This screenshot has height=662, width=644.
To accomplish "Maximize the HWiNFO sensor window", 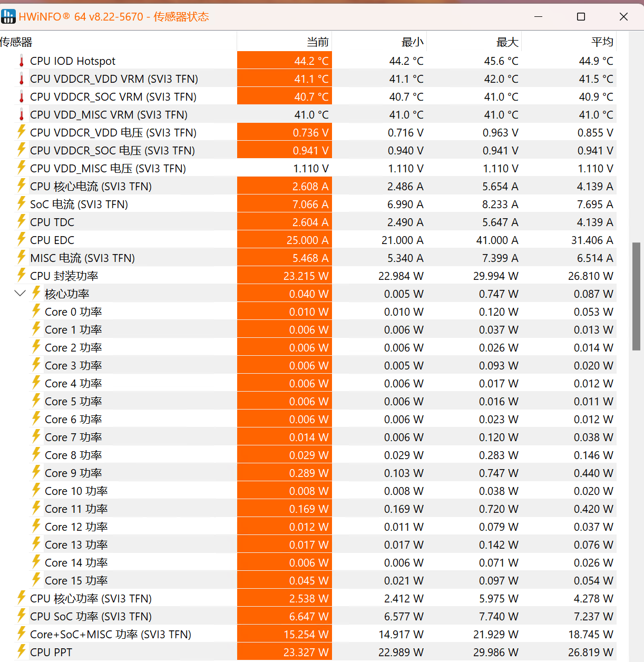I will (x=581, y=17).
